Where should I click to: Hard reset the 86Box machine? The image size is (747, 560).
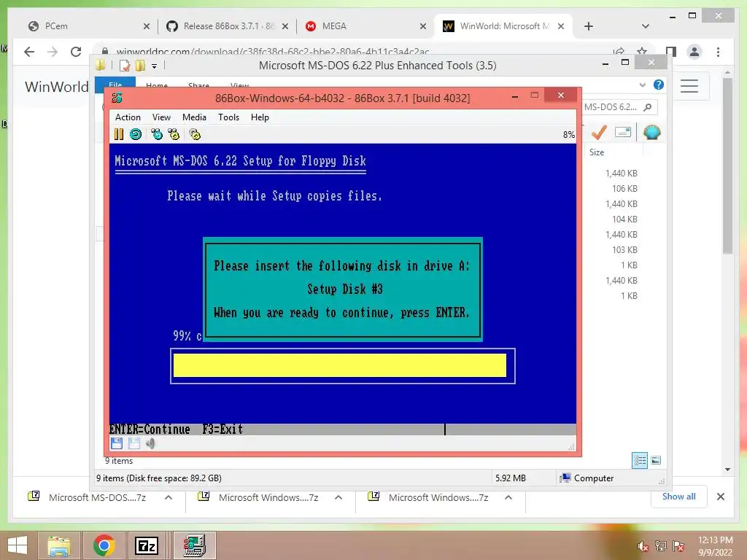point(136,134)
